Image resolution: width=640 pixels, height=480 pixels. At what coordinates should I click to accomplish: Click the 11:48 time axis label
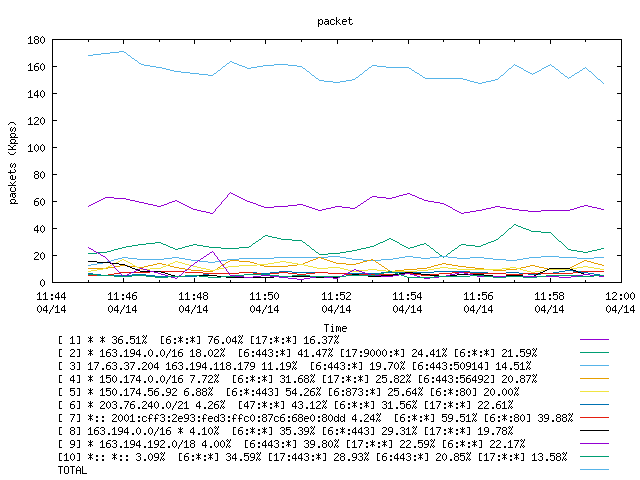(x=193, y=302)
